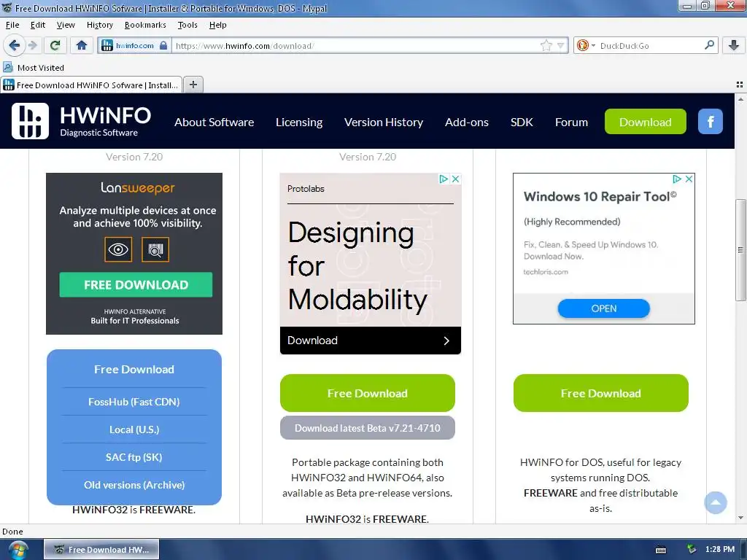This screenshot has width=747, height=560.
Task: Click the scroll-to-top round arrow button
Action: [x=716, y=502]
